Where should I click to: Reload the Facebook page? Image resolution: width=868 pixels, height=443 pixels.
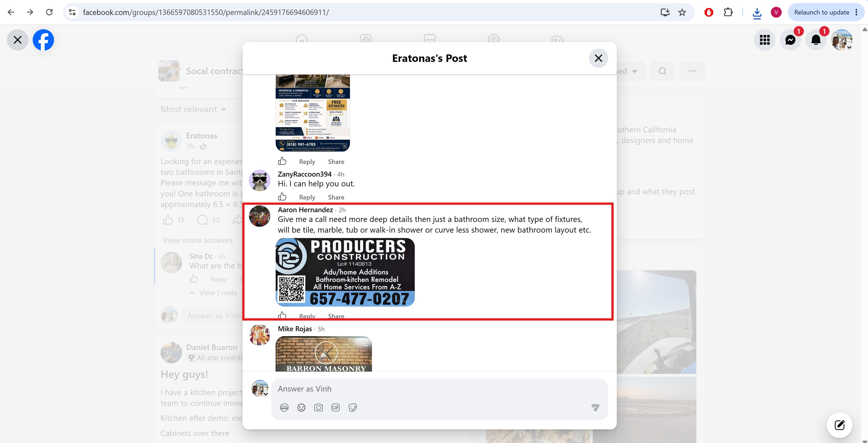[x=49, y=12]
